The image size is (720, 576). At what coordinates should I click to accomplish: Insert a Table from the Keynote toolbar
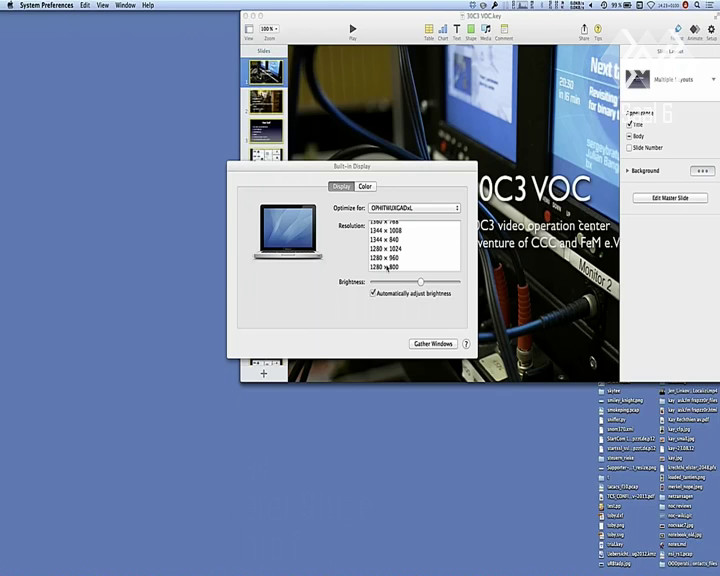click(x=429, y=32)
